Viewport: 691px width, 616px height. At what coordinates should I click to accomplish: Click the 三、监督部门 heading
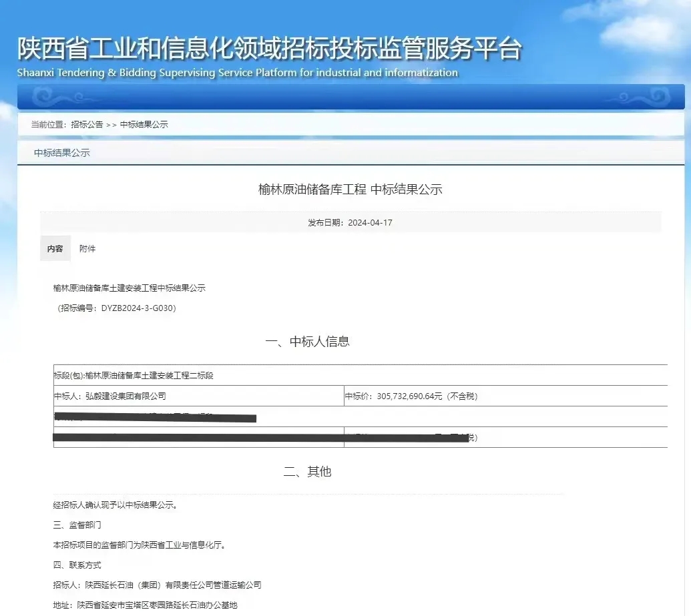77,525
